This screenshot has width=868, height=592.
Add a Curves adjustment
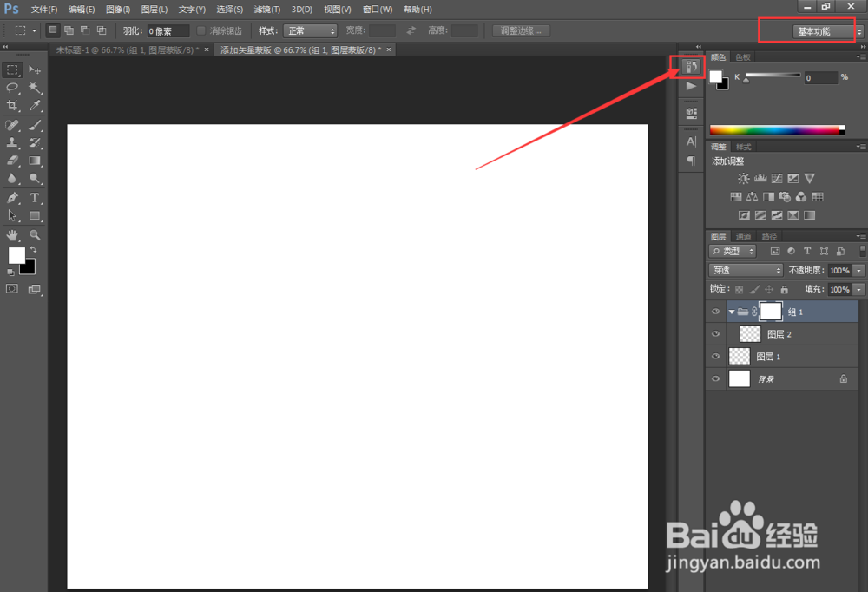(x=777, y=178)
